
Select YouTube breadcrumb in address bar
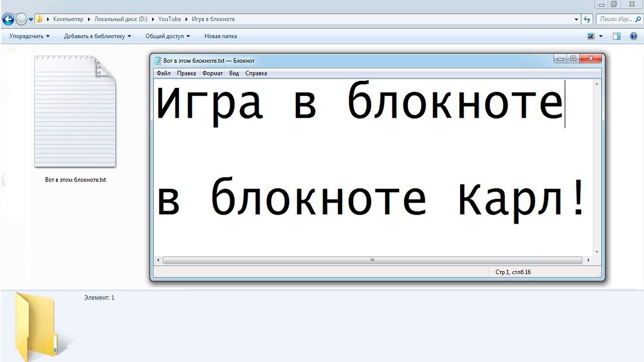[170, 19]
